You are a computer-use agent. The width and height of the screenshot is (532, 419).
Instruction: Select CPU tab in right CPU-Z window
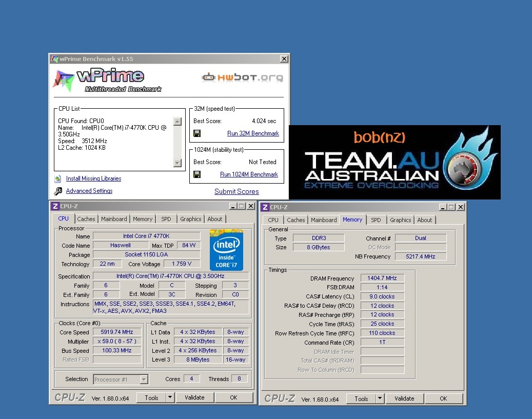pos(273,220)
